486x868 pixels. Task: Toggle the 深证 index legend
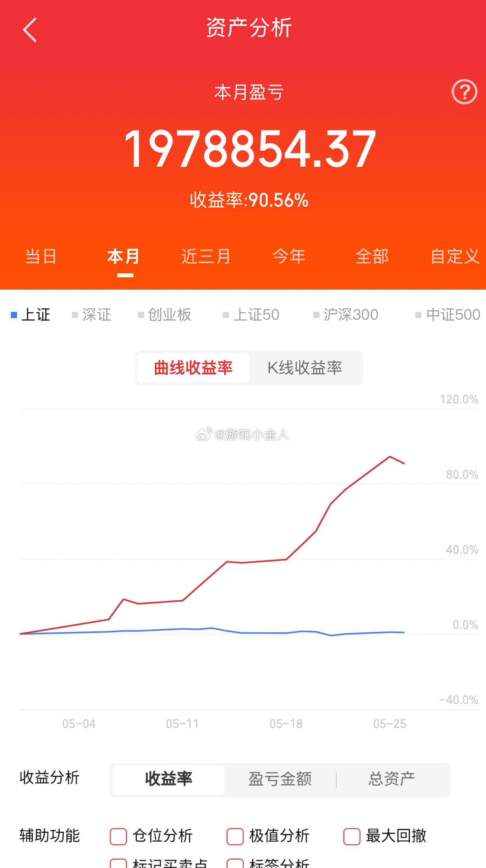pos(92,315)
